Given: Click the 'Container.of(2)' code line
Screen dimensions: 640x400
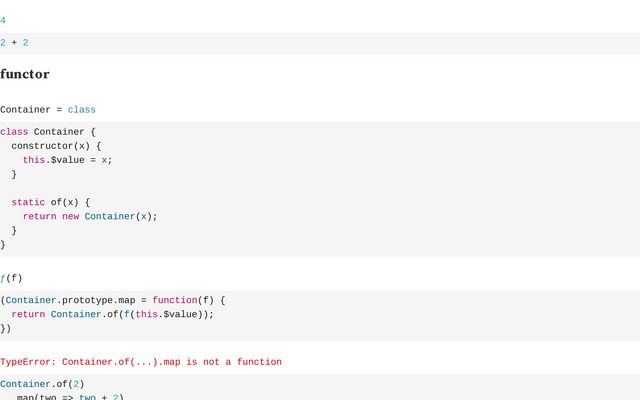Looking at the screenshot, I should (42, 384).
